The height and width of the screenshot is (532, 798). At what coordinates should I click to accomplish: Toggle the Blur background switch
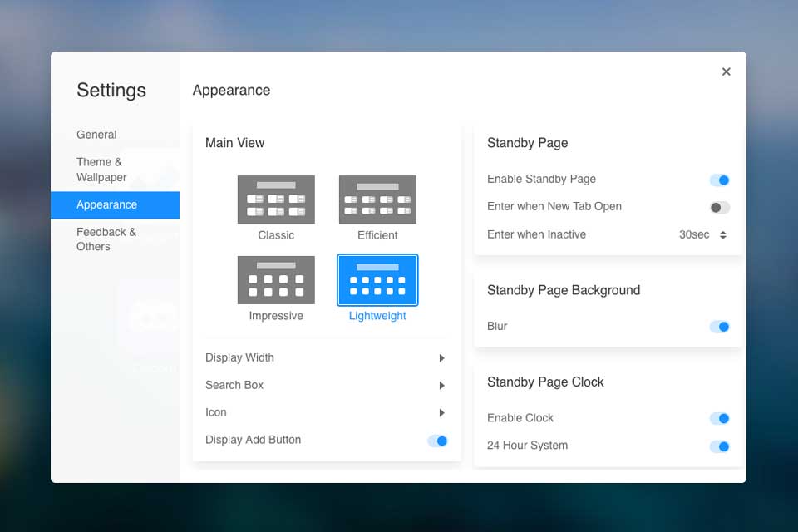click(720, 327)
